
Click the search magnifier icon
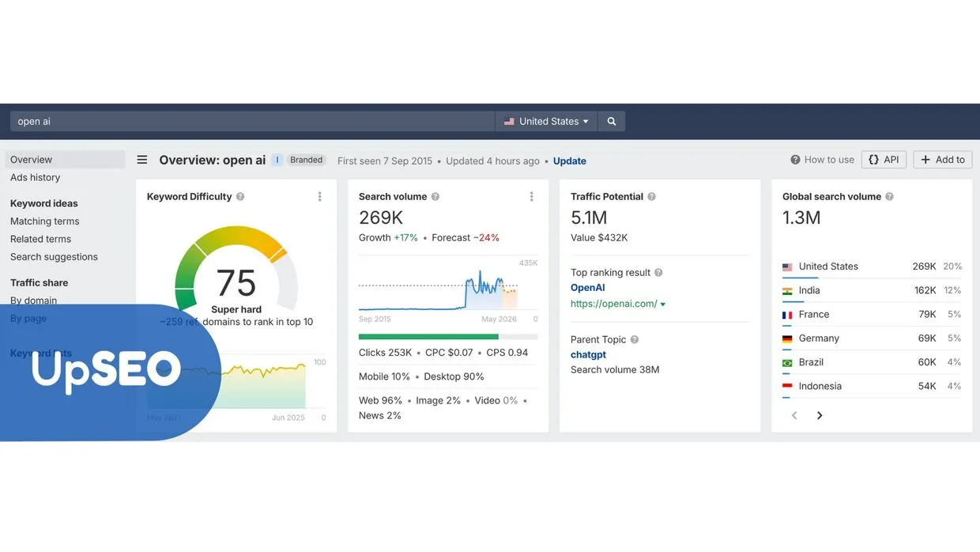(x=610, y=120)
